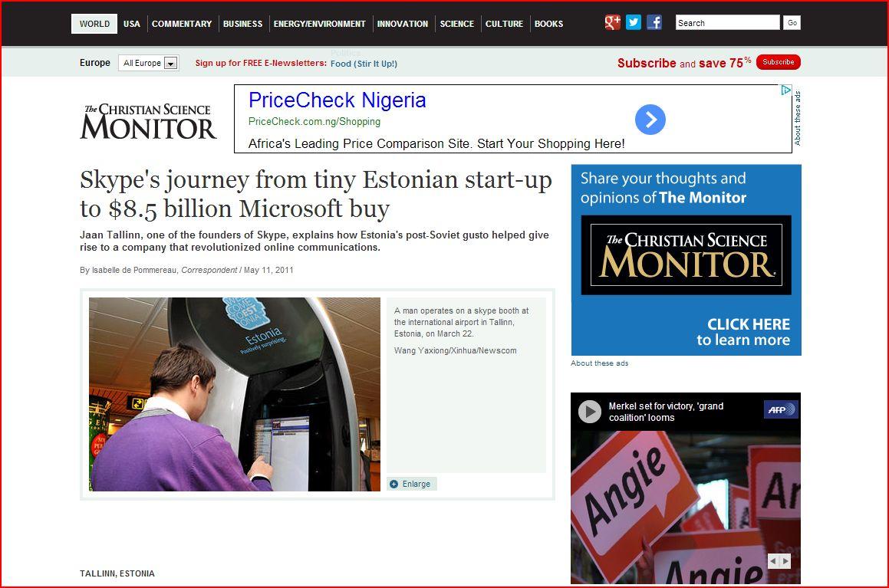Go to previous video with left arrow
The height and width of the screenshot is (588, 889).
(x=773, y=561)
